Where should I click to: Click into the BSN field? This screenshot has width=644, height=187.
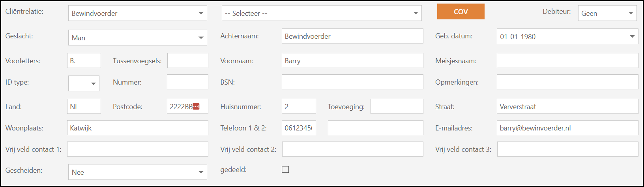352,82
